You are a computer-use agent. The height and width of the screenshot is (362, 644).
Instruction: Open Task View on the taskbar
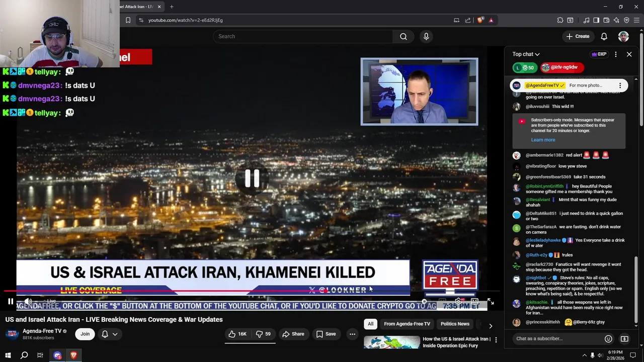coord(40,355)
